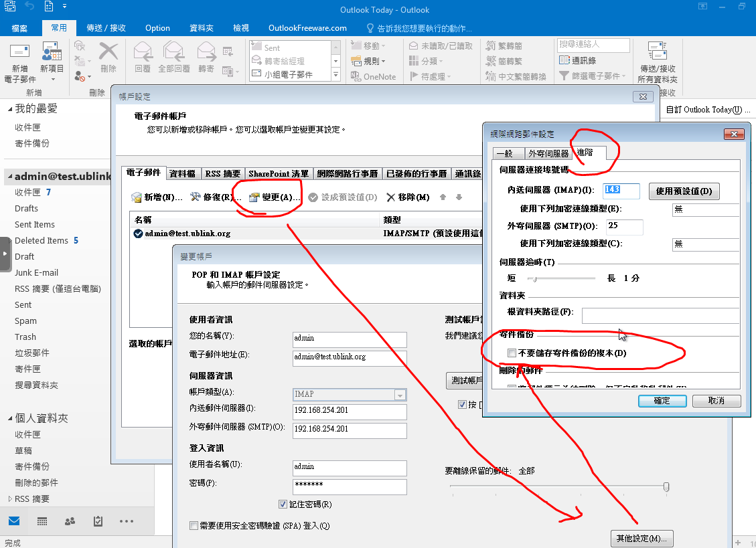Open Mail view icon in bottom navigation
This screenshot has width=756, height=548.
click(x=14, y=521)
